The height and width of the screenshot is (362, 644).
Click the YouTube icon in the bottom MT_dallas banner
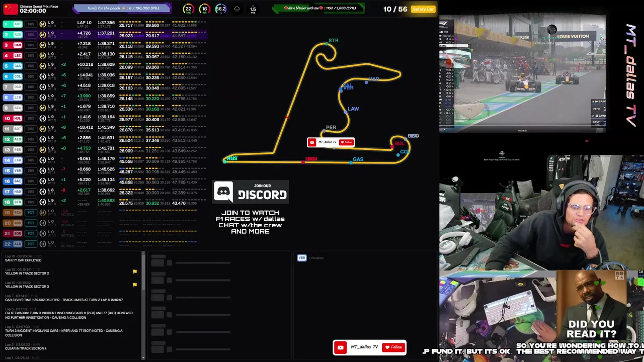pos(341,347)
